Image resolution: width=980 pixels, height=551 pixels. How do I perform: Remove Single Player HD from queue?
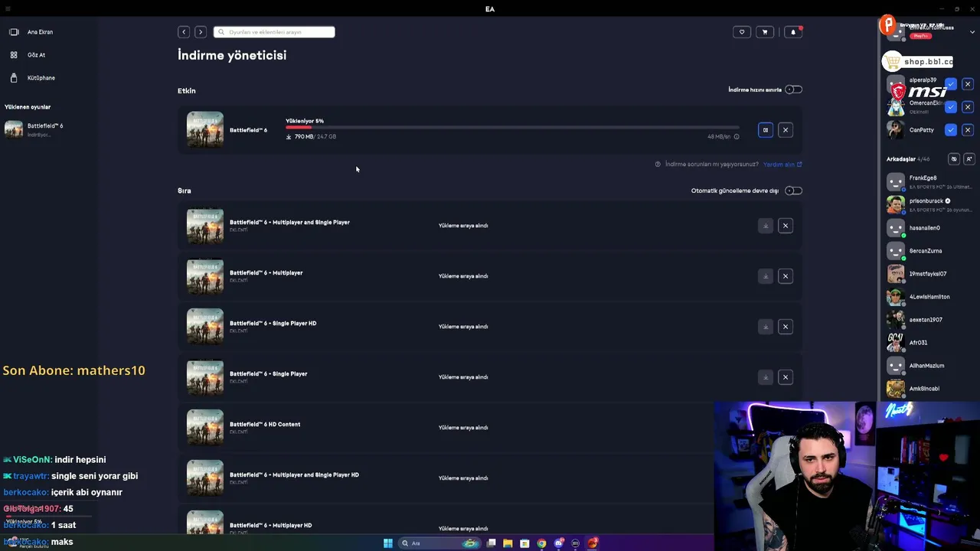tap(786, 327)
